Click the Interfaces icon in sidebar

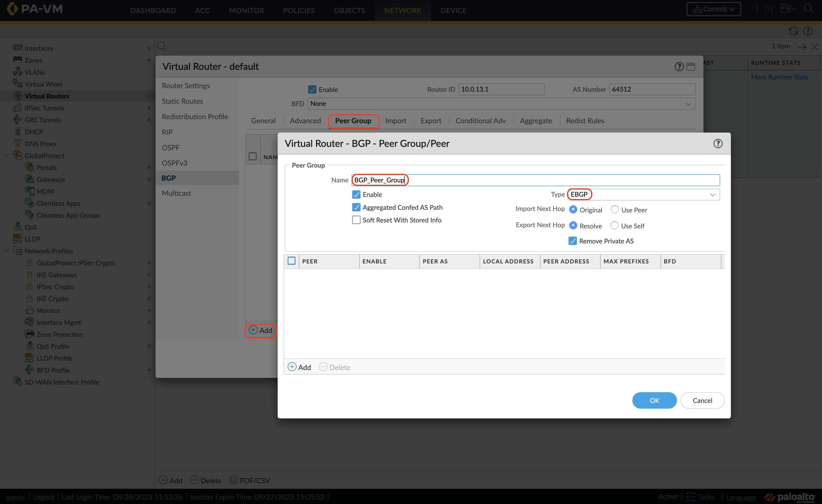pyautogui.click(x=17, y=48)
